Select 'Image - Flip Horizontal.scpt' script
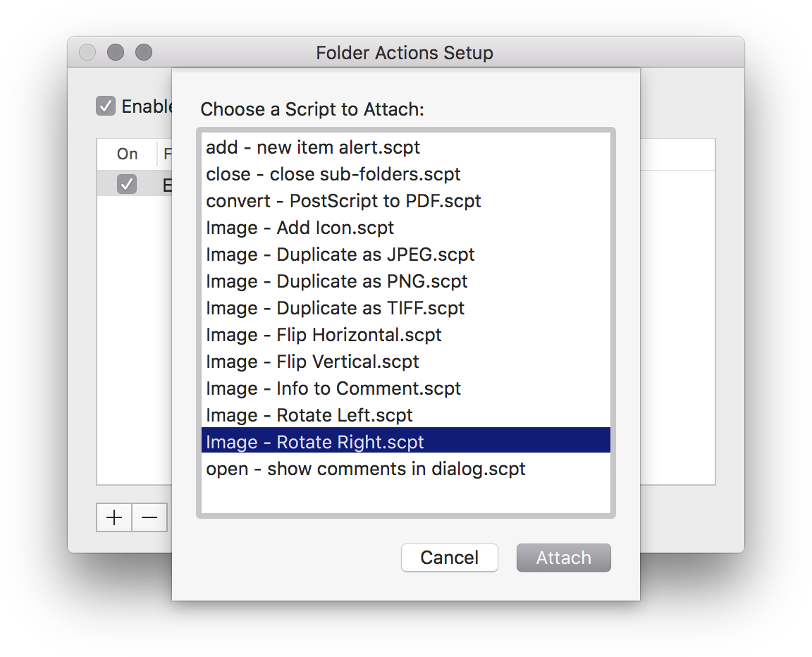The height and width of the screenshot is (657, 812). point(324,335)
